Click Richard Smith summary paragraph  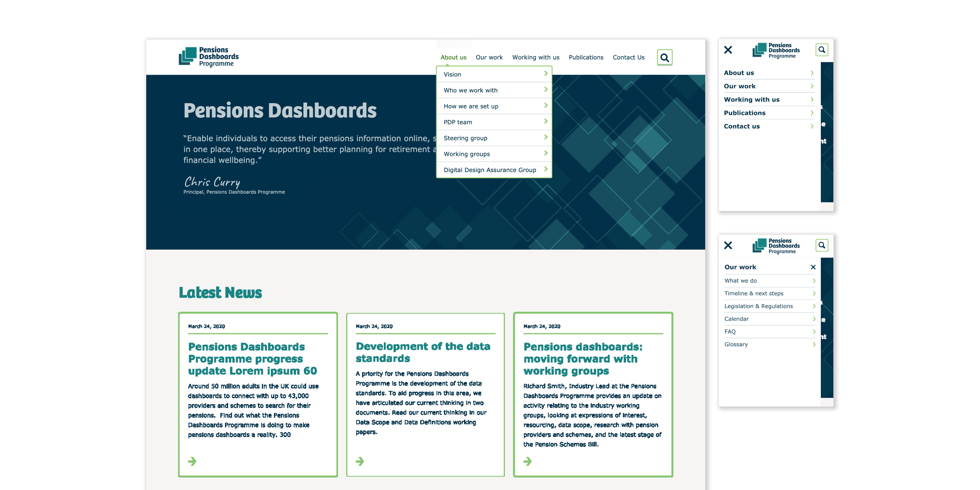(x=592, y=415)
